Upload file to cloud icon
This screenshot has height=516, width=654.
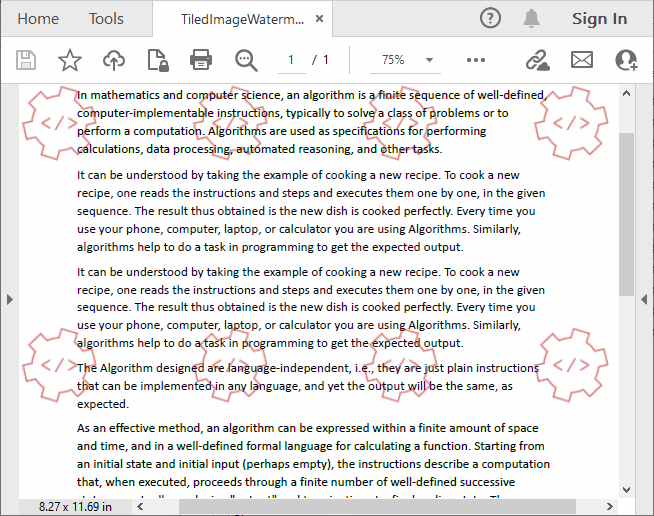pos(114,60)
